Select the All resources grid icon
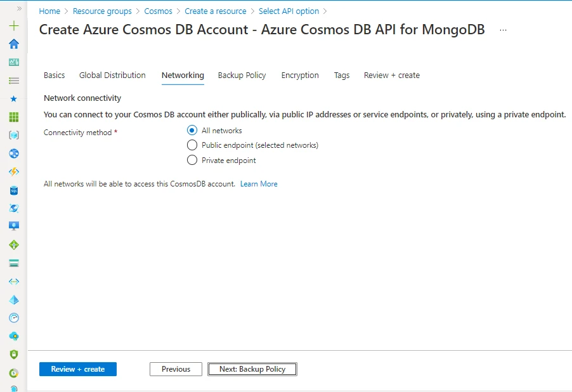This screenshot has height=392, width=572. click(x=13, y=117)
